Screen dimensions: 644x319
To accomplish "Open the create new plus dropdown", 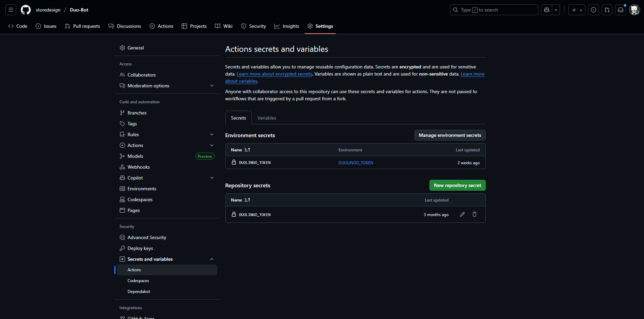I will (x=577, y=10).
